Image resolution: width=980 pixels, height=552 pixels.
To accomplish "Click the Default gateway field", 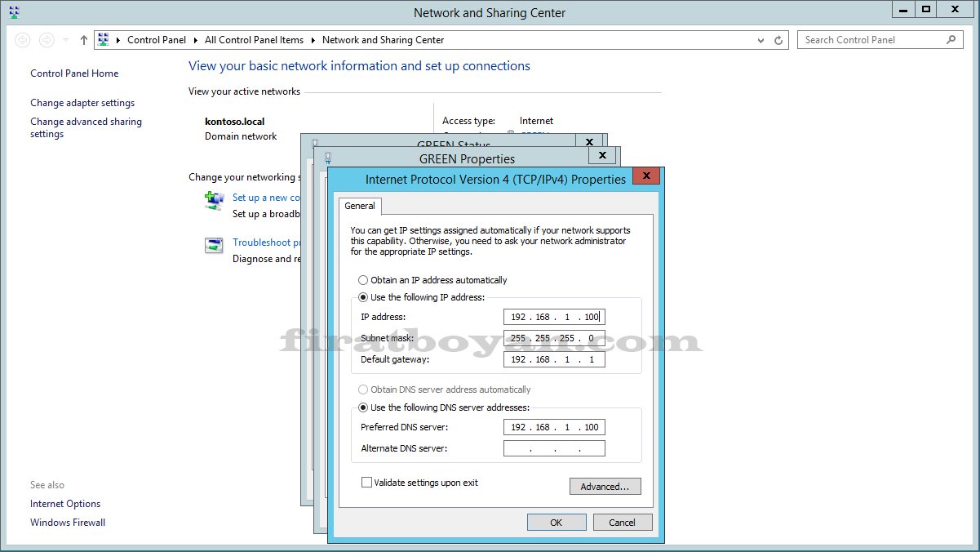I will point(555,360).
